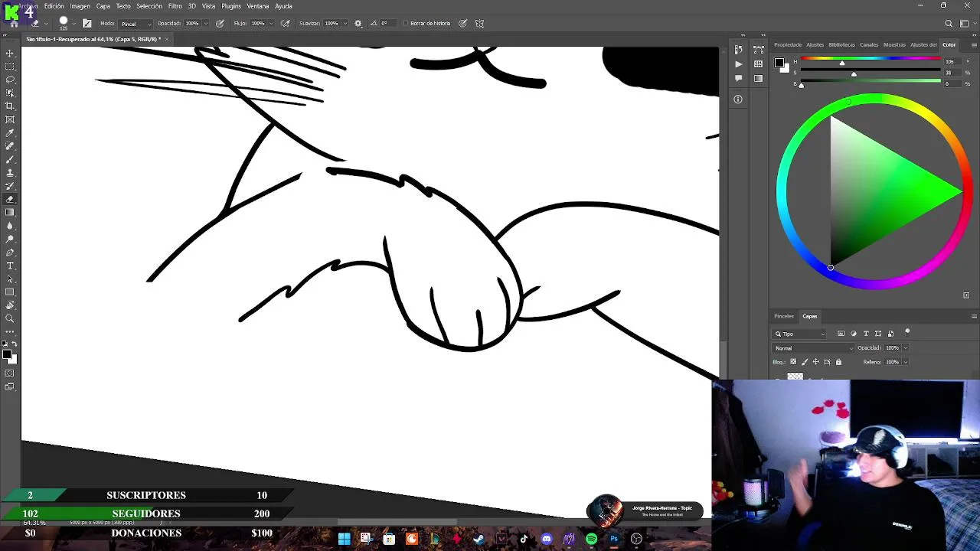
Task: Lock layer position
Action: (815, 362)
